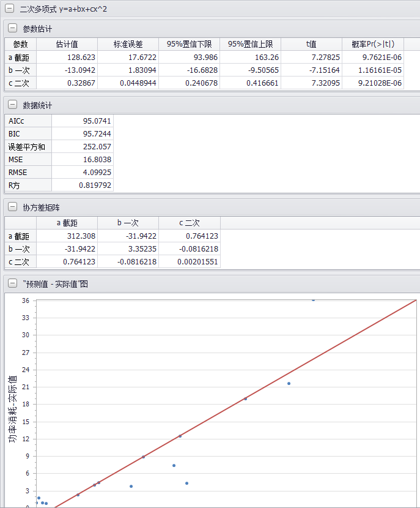Click the 概率Pr(>|t|) column header
This screenshot has height=508, width=420.
[x=373, y=44]
